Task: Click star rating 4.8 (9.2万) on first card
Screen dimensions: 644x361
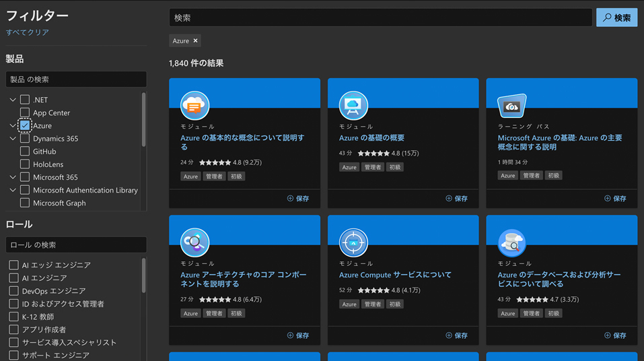Action: coord(230,162)
